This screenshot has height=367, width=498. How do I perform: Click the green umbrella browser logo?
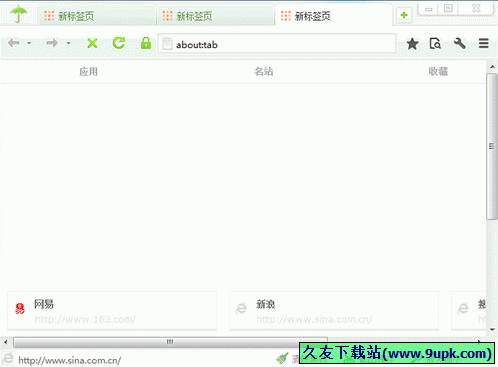pos(18,14)
